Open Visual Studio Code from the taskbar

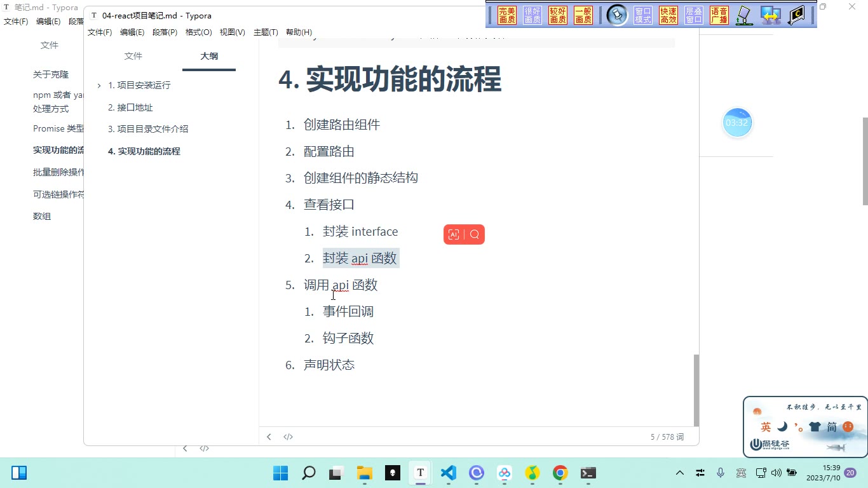tap(448, 473)
